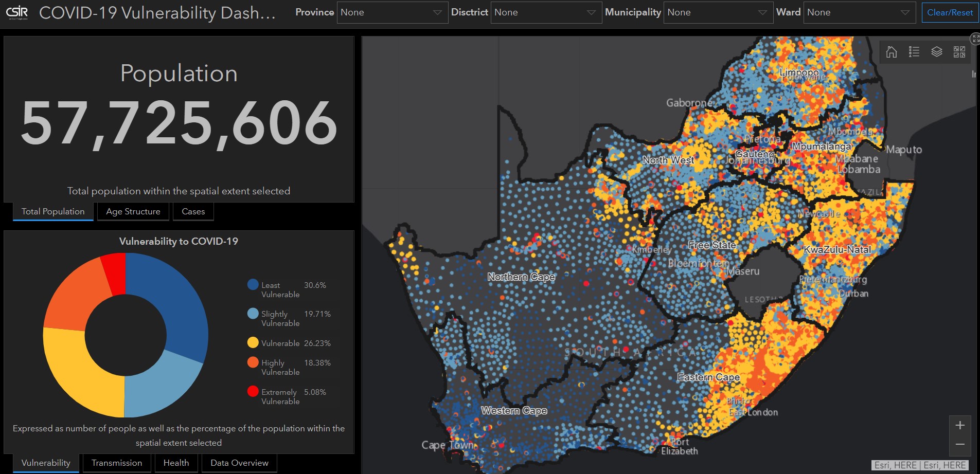Open the map legend list icon
The width and height of the screenshot is (980, 474).
pyautogui.click(x=914, y=52)
